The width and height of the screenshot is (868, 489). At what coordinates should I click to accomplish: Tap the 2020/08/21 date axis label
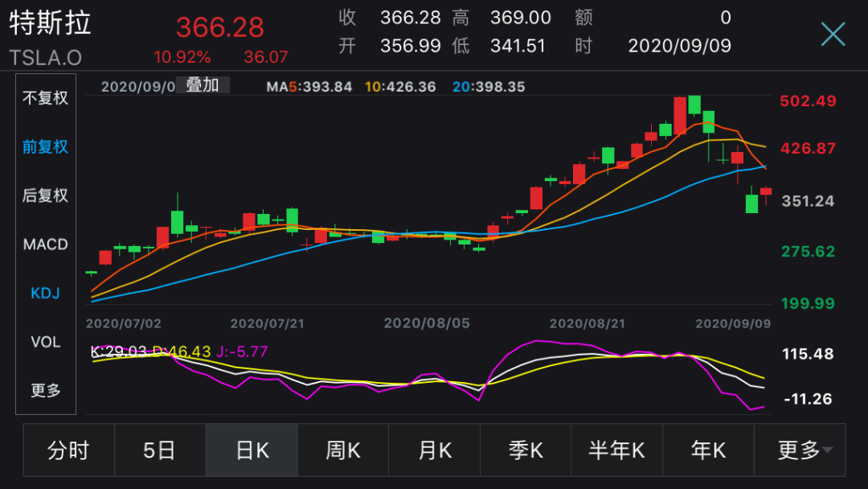click(588, 323)
